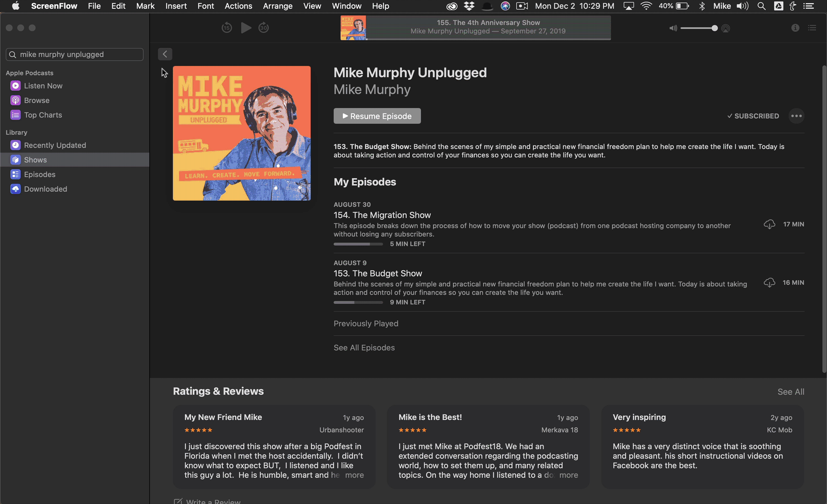The height and width of the screenshot is (504, 827).
Task: Expand more of 'Mike is the Best!' review
Action: 568,475
